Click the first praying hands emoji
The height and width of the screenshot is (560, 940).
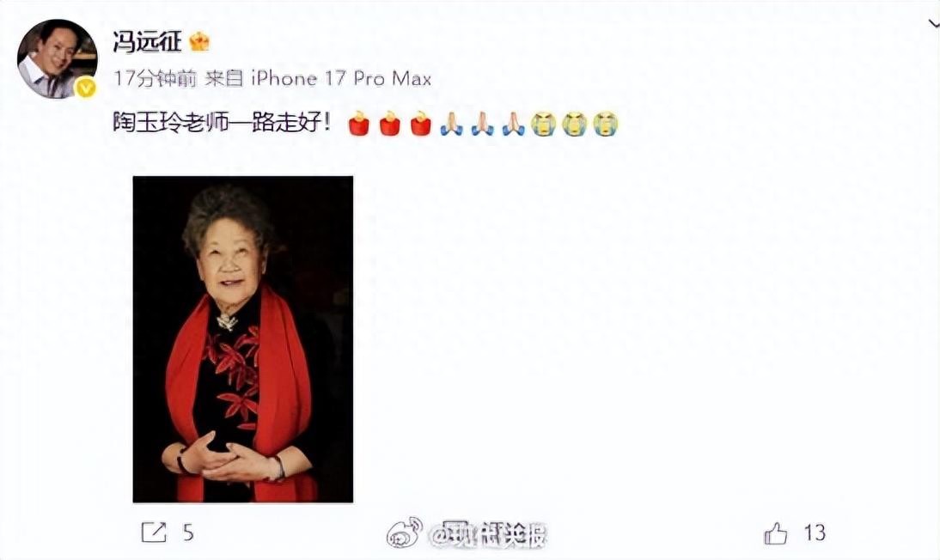(x=451, y=124)
